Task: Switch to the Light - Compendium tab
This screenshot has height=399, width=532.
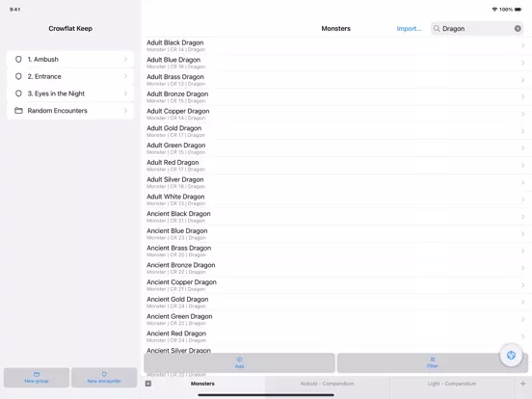Action: [452, 384]
